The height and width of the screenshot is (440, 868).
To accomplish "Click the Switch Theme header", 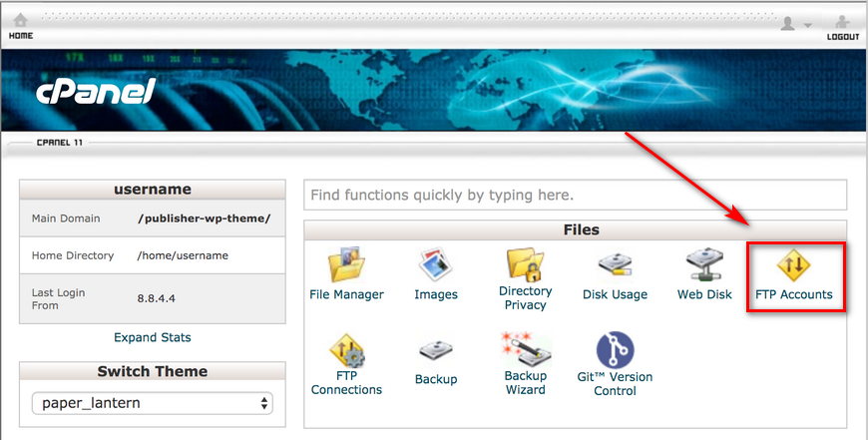I will (153, 371).
